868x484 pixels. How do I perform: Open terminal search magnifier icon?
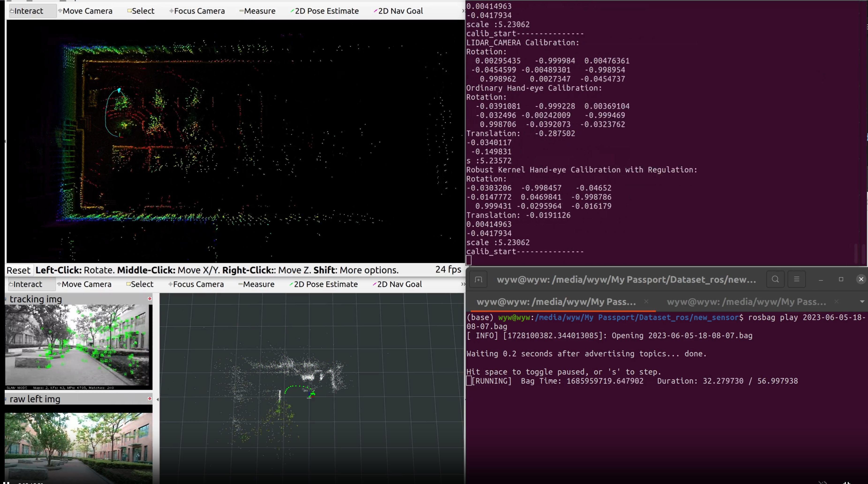[775, 279]
